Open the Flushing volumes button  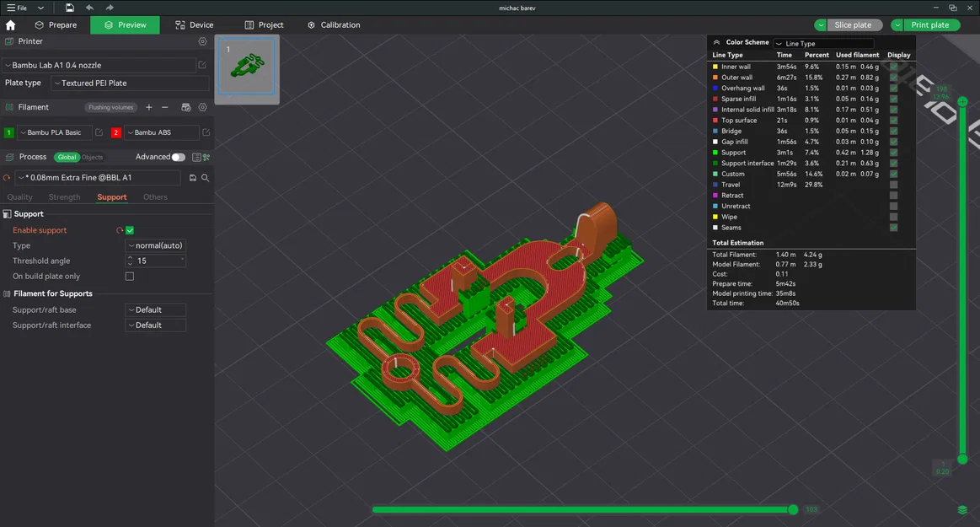[x=110, y=108]
